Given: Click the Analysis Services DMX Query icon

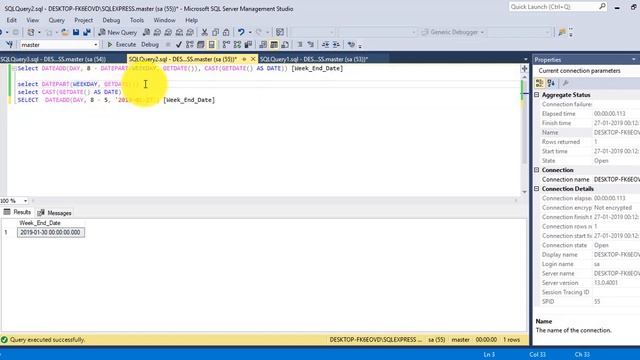Looking at the screenshot, I should coord(168,32).
